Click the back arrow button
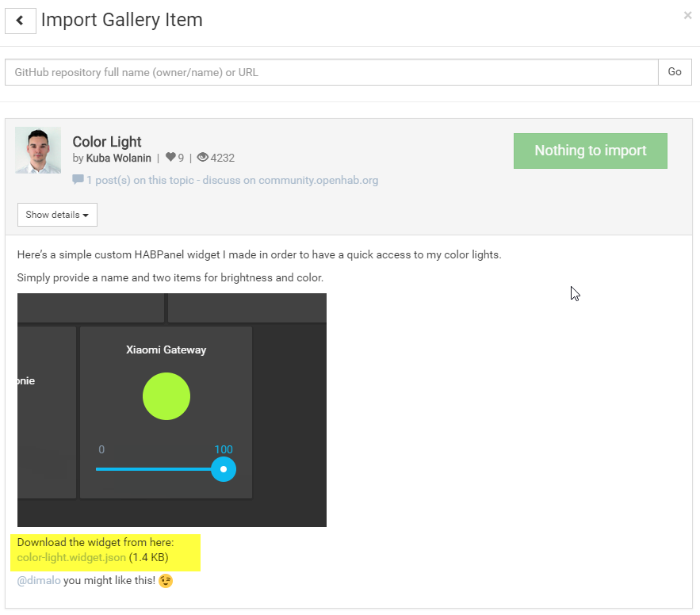700x615 pixels. [x=21, y=21]
